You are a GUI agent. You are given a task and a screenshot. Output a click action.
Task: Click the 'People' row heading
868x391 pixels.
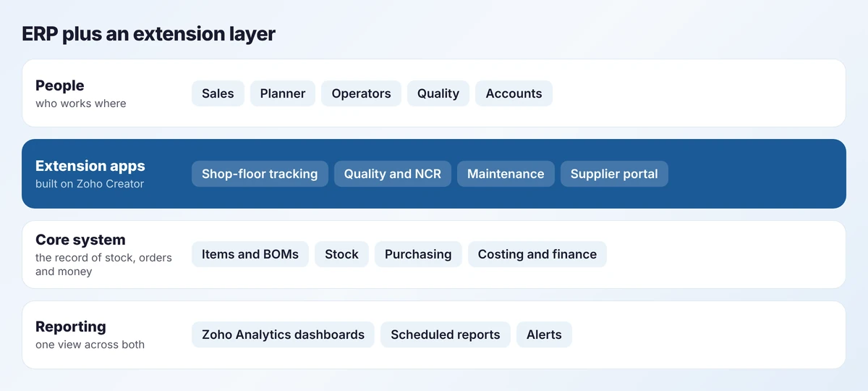click(x=60, y=85)
